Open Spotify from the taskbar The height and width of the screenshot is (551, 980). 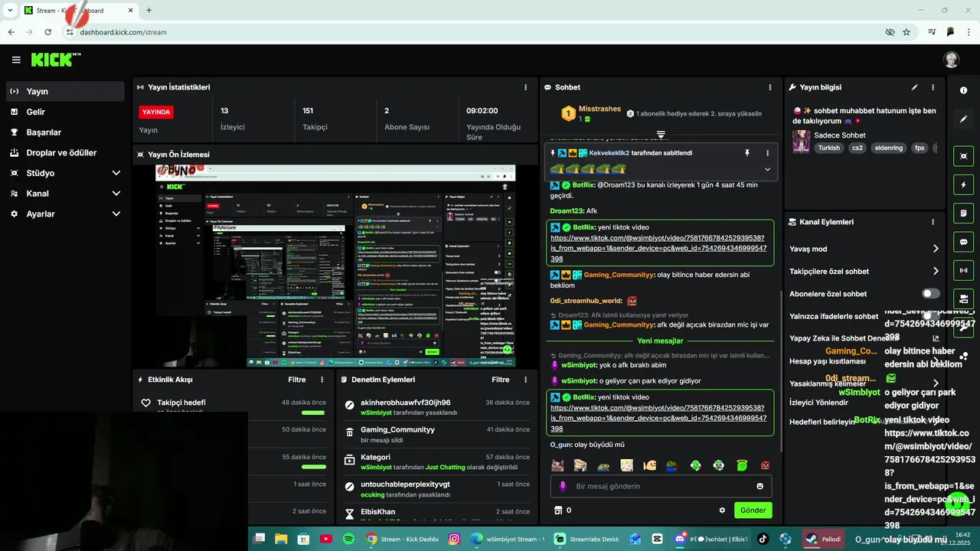click(x=348, y=539)
